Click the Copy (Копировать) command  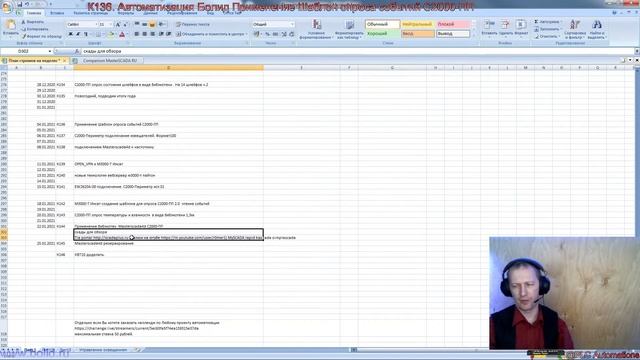point(35,29)
